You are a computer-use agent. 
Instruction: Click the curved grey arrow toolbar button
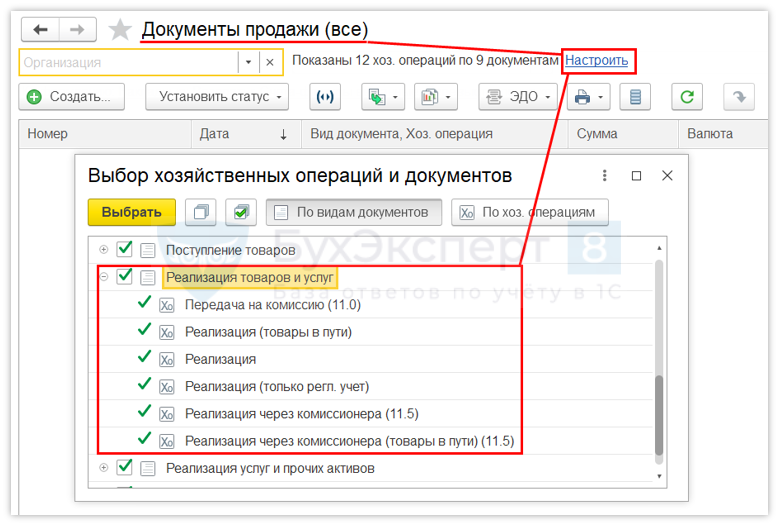point(739,96)
